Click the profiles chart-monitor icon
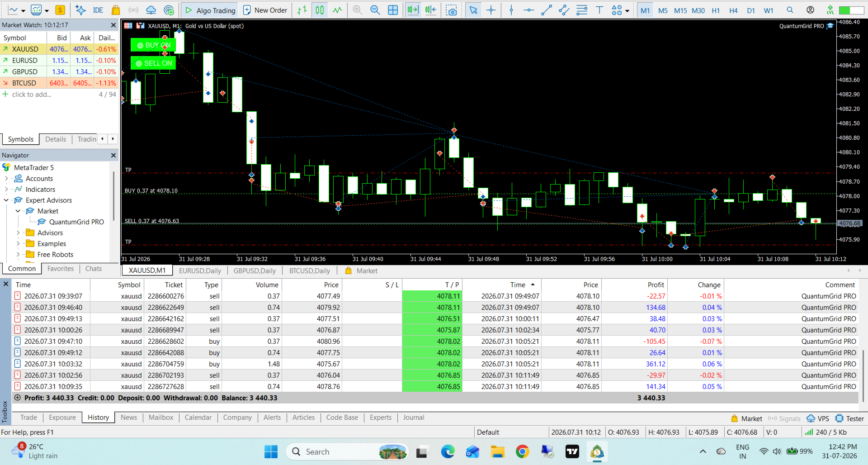Image resolution: width=868 pixels, height=465 pixels. pyautogui.click(x=36, y=10)
